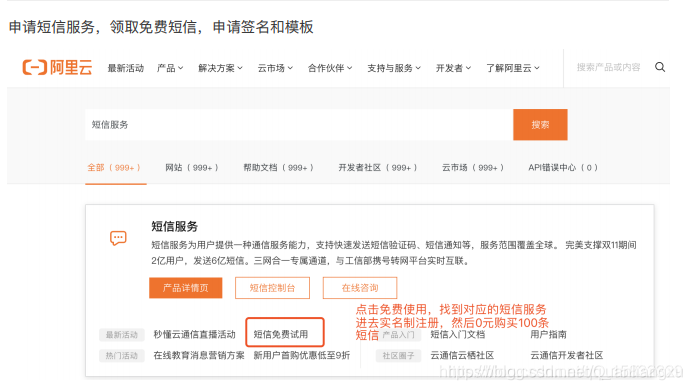Focus the 搜索产品或内容 header search field
The height and width of the screenshot is (390, 692).
(x=608, y=67)
